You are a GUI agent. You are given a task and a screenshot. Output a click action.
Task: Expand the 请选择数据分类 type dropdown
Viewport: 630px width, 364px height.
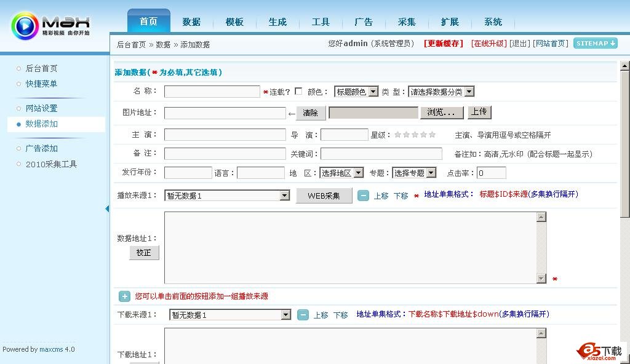tap(441, 92)
